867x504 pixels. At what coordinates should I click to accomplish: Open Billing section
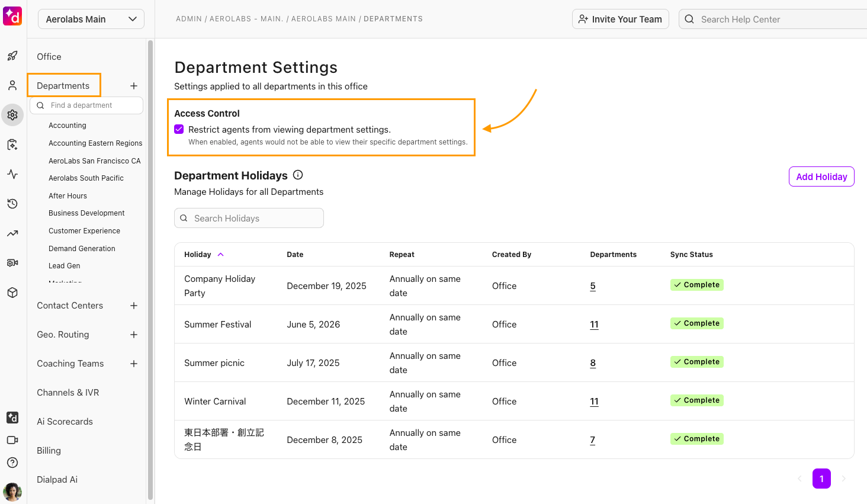click(49, 451)
